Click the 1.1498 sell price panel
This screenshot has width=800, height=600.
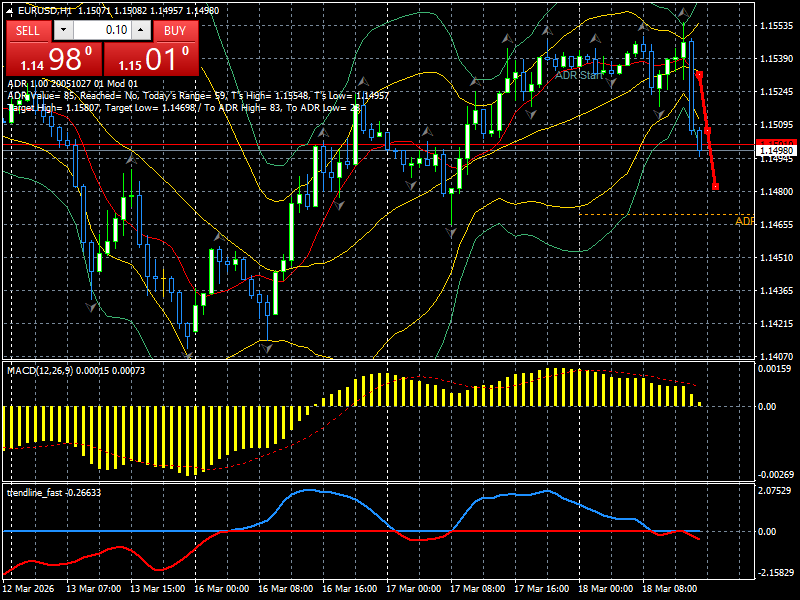(x=55, y=60)
